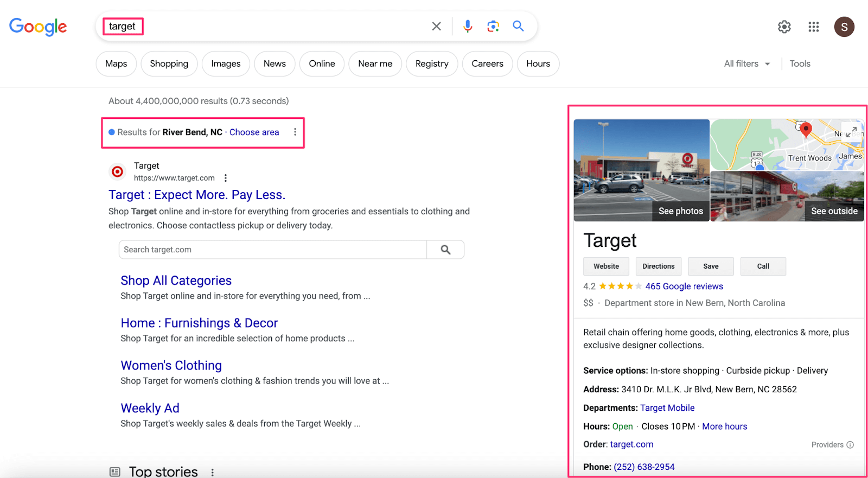Screen dimensions: 868x478
Task: Open the account avatar labeled S
Action: coord(844,27)
